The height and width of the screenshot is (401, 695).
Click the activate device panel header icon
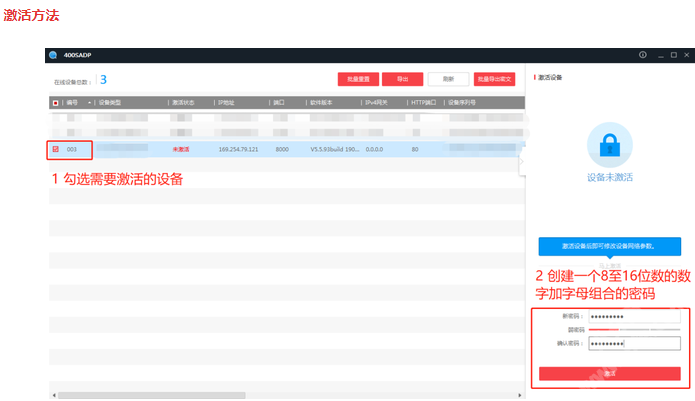pos(533,77)
